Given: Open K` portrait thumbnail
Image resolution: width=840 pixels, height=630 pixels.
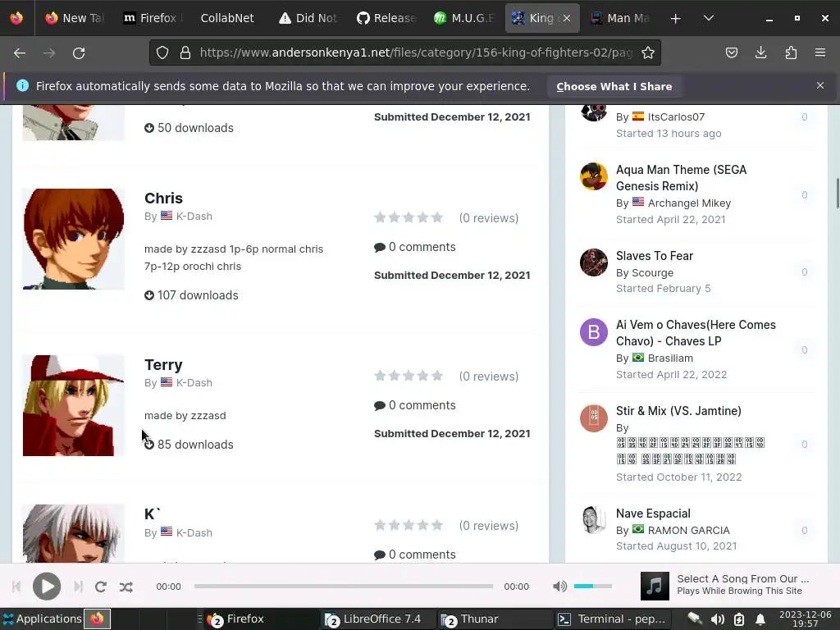Looking at the screenshot, I should (73, 533).
